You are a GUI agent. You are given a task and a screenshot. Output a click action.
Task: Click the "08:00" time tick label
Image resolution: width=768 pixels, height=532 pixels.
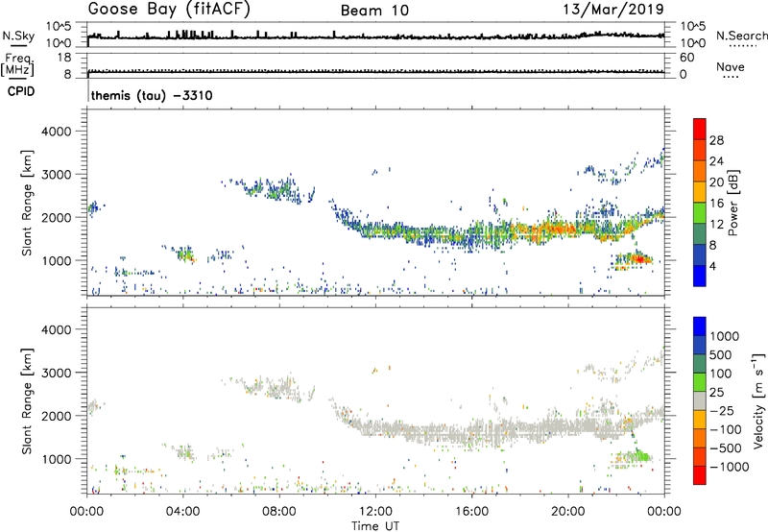279,512
